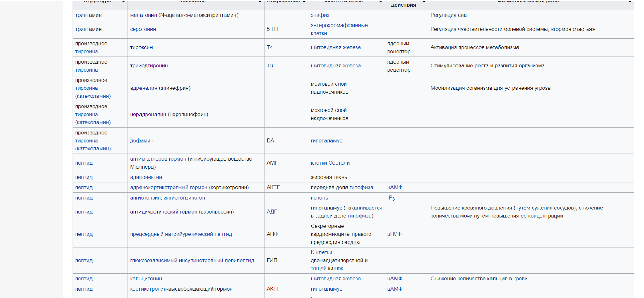Open щитовидная железа link in Т4 row
Image resolution: width=644 pixels, height=298 pixels.
pyautogui.click(x=335, y=48)
